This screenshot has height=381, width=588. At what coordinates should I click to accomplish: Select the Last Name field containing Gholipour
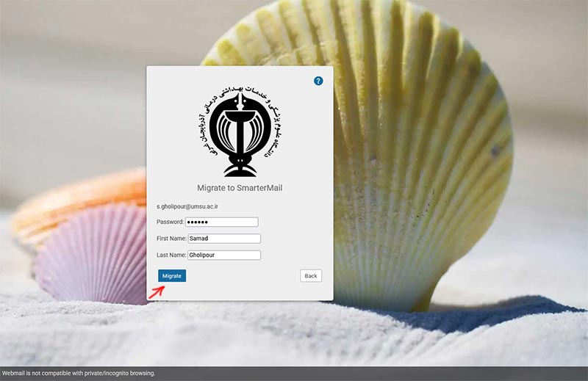click(224, 255)
